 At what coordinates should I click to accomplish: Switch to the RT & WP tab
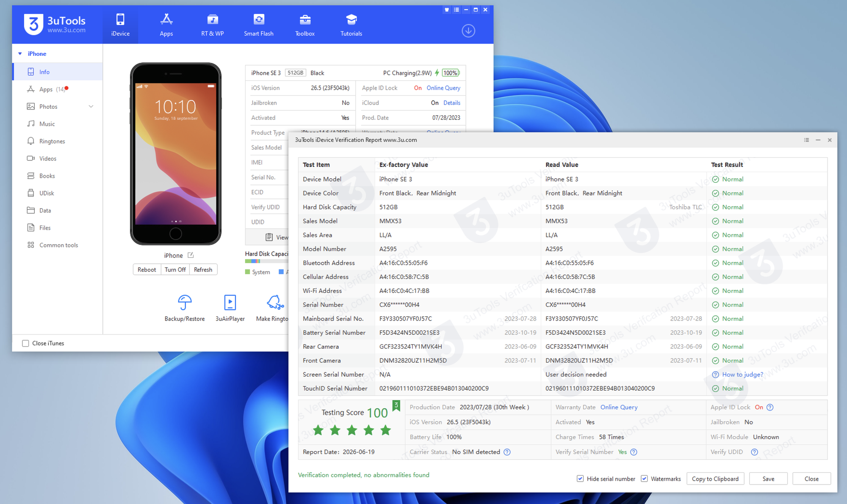pos(212,25)
